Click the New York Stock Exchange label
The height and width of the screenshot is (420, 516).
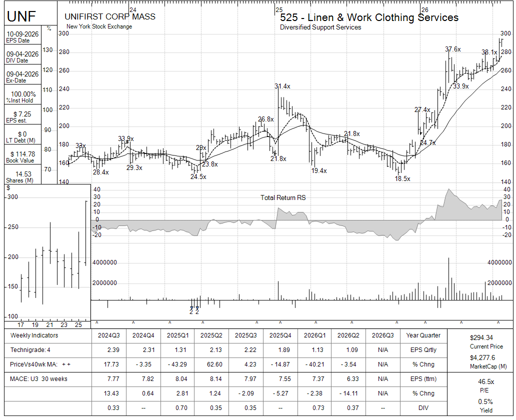click(99, 26)
